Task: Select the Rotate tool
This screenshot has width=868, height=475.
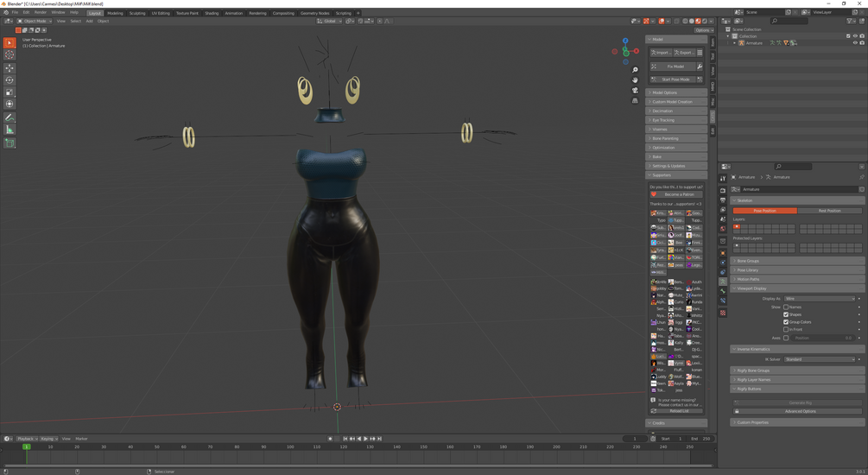Action: click(10, 80)
